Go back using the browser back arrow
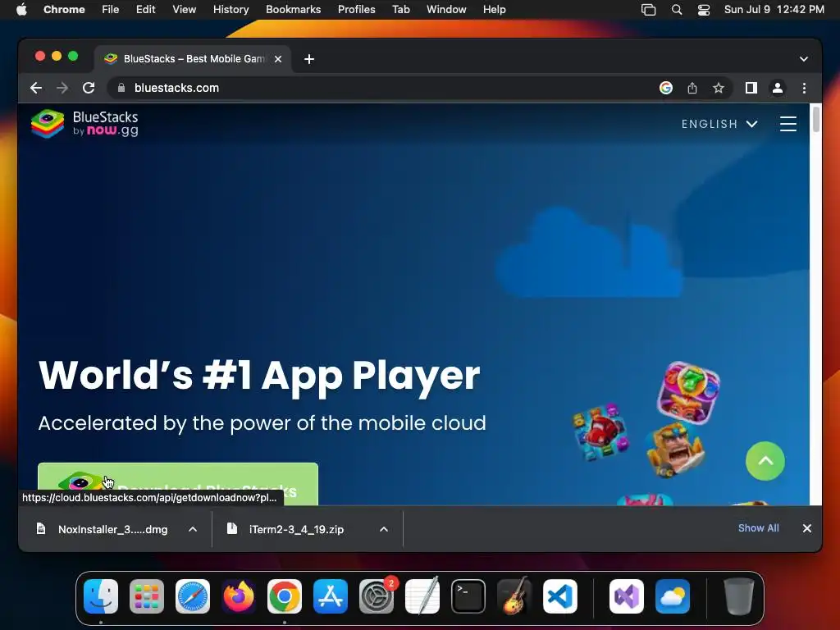This screenshot has width=840, height=630. [x=36, y=88]
